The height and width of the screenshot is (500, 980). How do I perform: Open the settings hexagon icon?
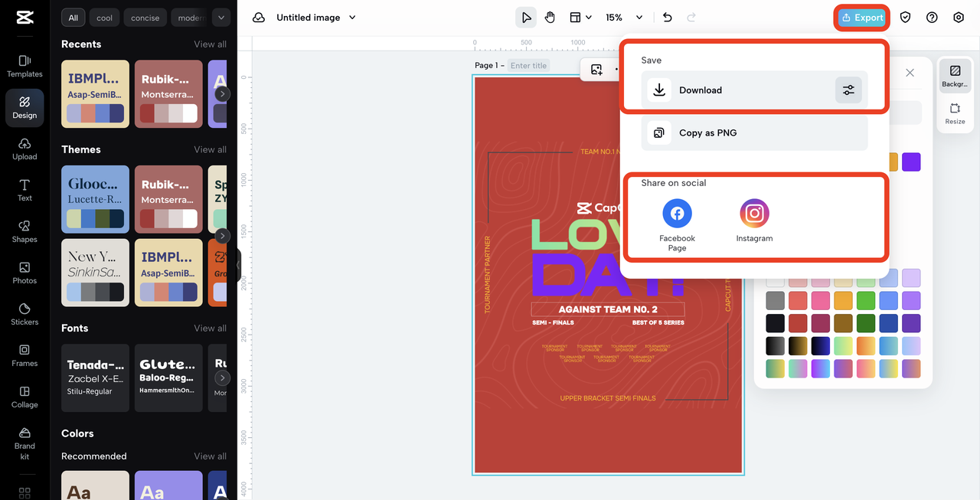pos(959,18)
